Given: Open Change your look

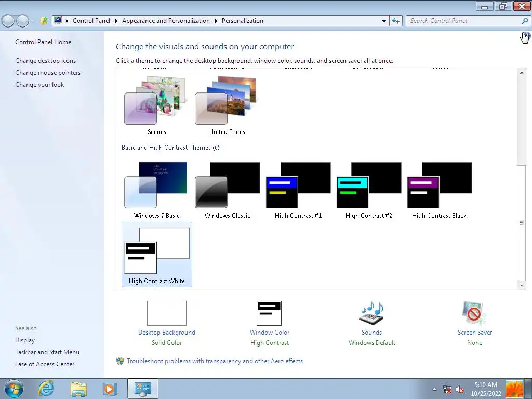Looking at the screenshot, I should pos(39,85).
